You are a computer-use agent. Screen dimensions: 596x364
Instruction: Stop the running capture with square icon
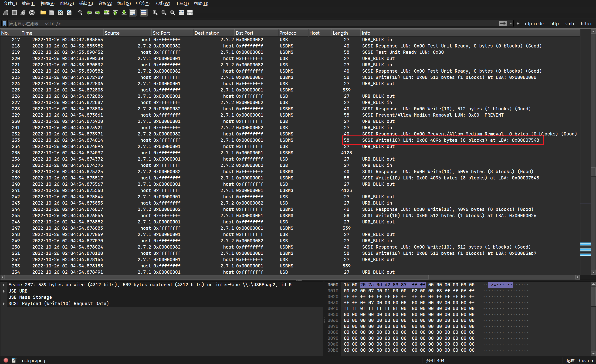(x=14, y=13)
